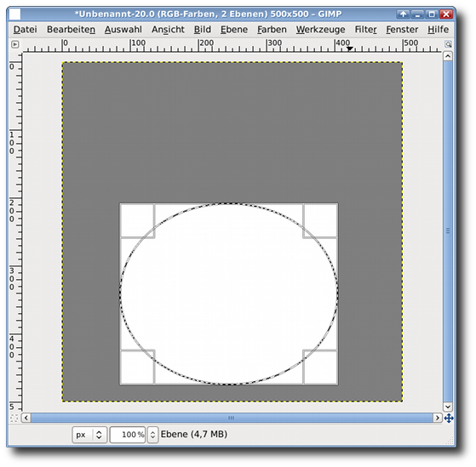Click the vertical scrollbar thumb
This screenshot has height=467, width=476.
tap(448, 231)
